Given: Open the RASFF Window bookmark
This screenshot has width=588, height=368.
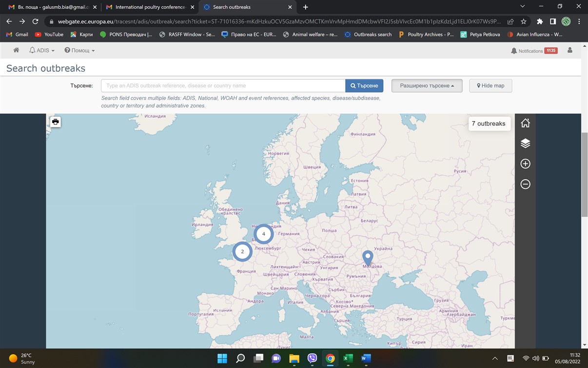Looking at the screenshot, I should (187, 35).
